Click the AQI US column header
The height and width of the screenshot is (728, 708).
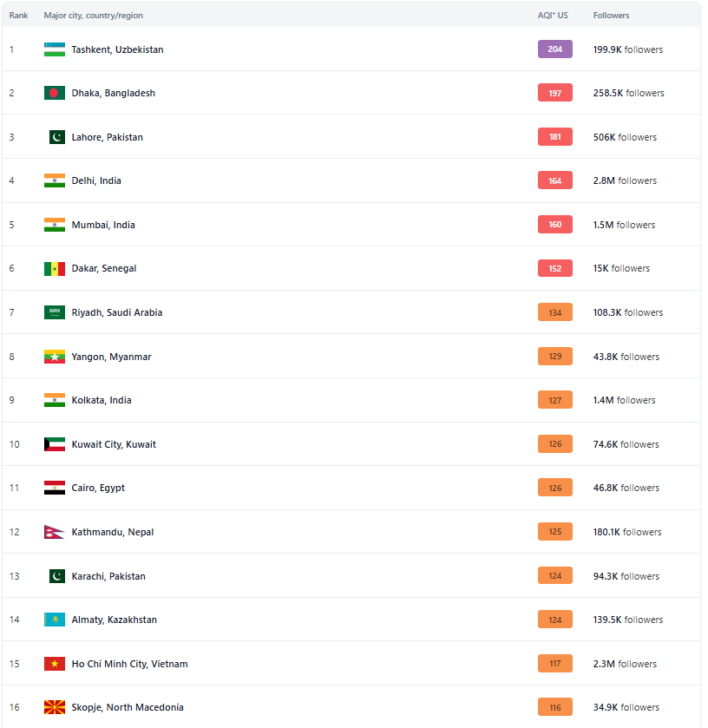click(553, 16)
